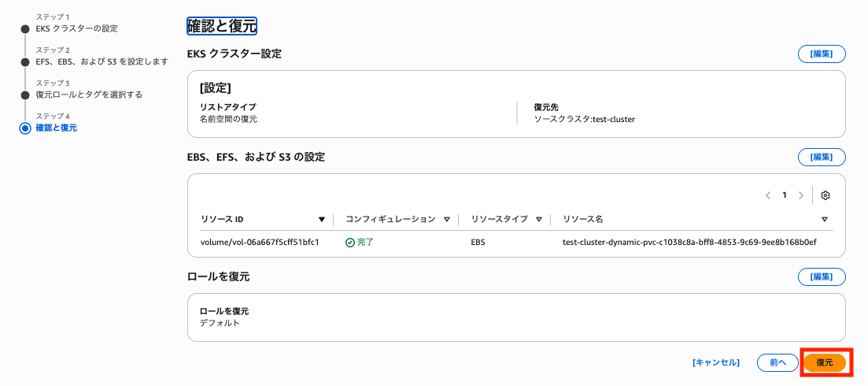
Task: Go to step 3 復元ロールとタグを選択する
Action: (89, 95)
